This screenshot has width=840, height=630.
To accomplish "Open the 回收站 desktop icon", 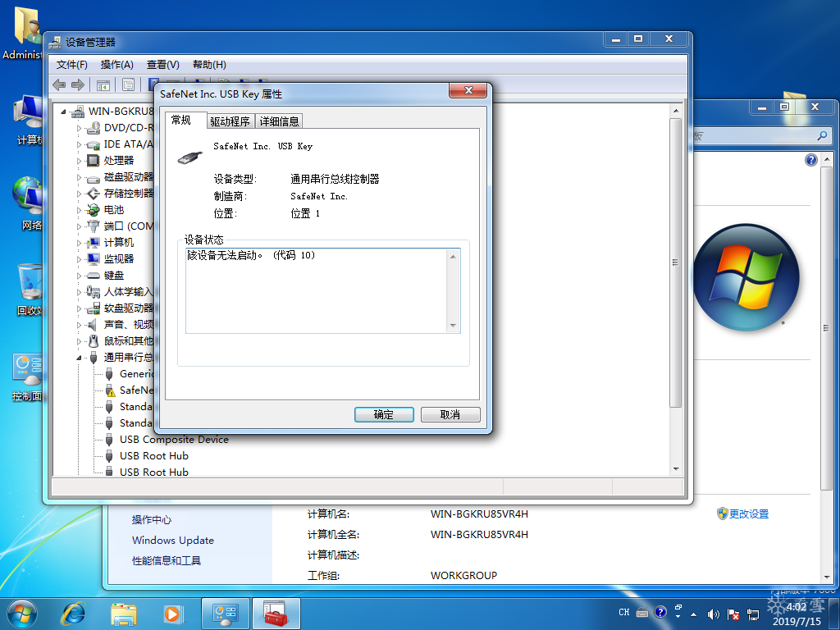I will [x=30, y=289].
